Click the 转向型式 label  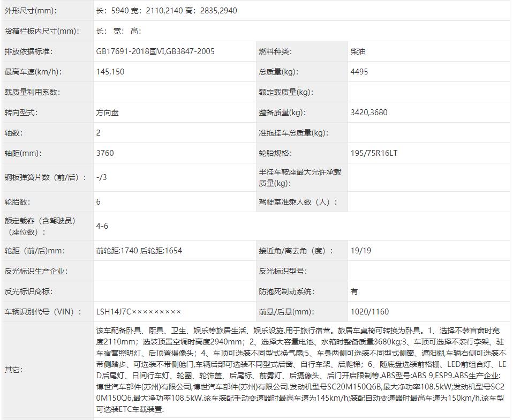point(21,112)
